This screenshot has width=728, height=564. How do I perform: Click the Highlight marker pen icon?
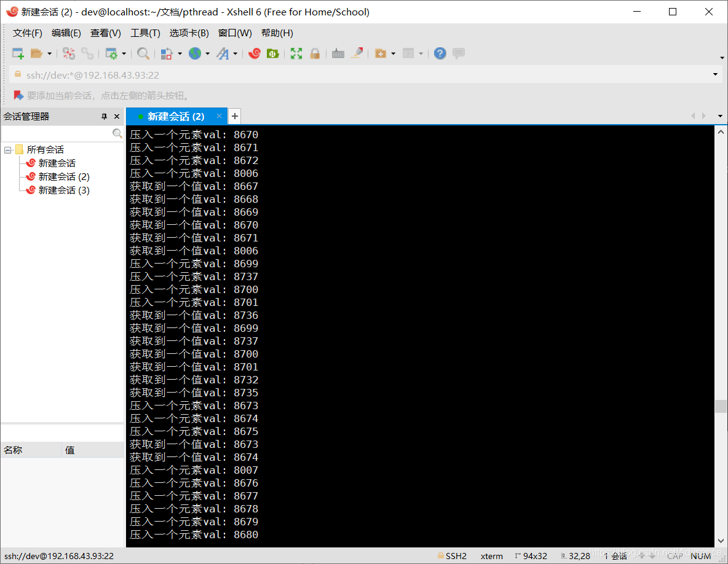(357, 53)
